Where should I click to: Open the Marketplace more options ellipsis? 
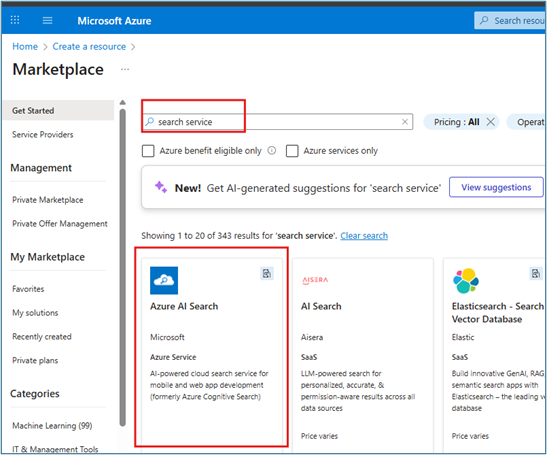tap(125, 69)
